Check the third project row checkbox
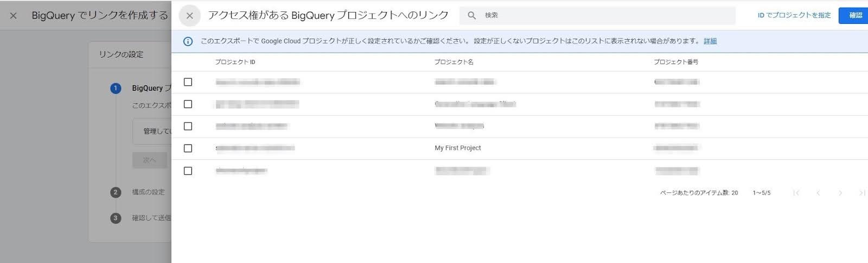 (188, 126)
